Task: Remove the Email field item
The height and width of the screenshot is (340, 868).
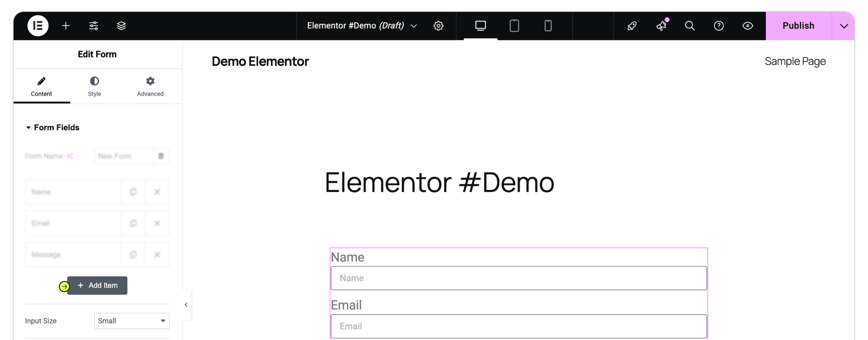Action: (157, 223)
